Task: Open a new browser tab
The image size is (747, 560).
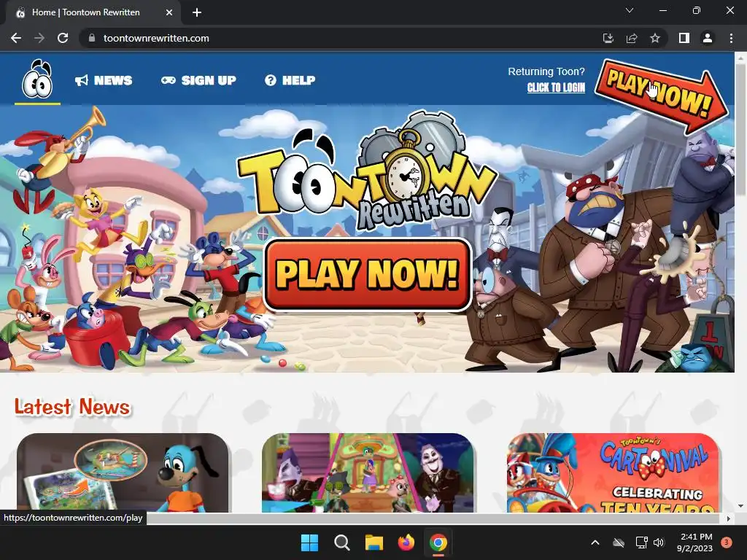Action: [x=197, y=12]
